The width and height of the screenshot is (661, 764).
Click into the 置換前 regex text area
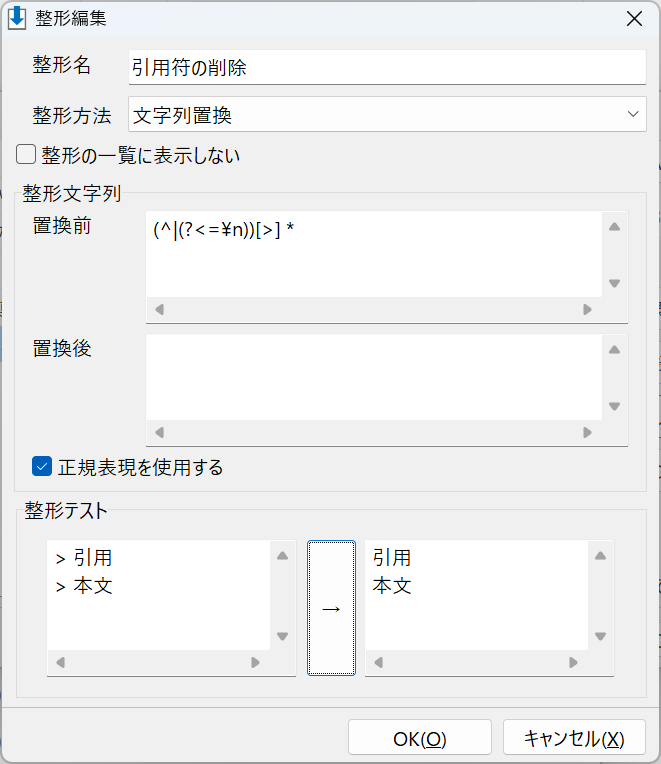374,254
